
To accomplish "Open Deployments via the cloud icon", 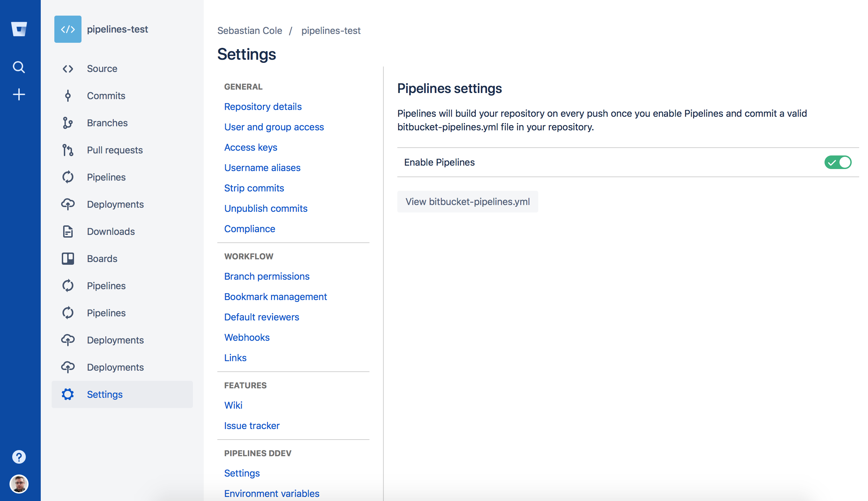I will point(68,204).
